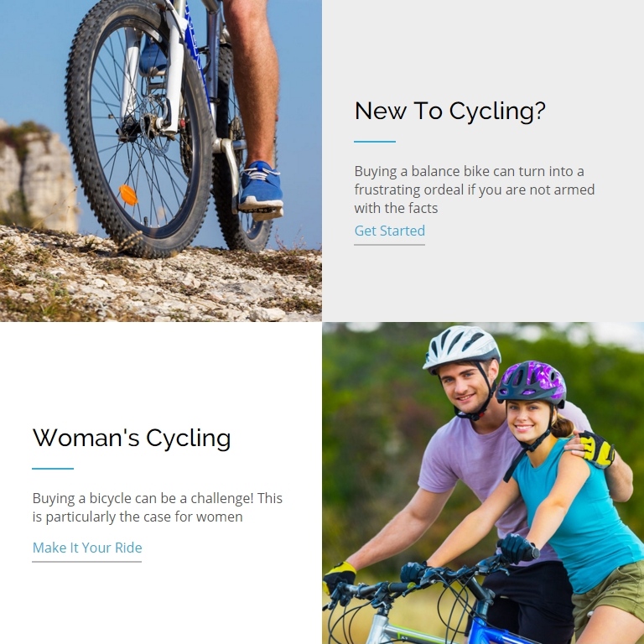Click the blue divider under Woman's Cycling

click(53, 469)
